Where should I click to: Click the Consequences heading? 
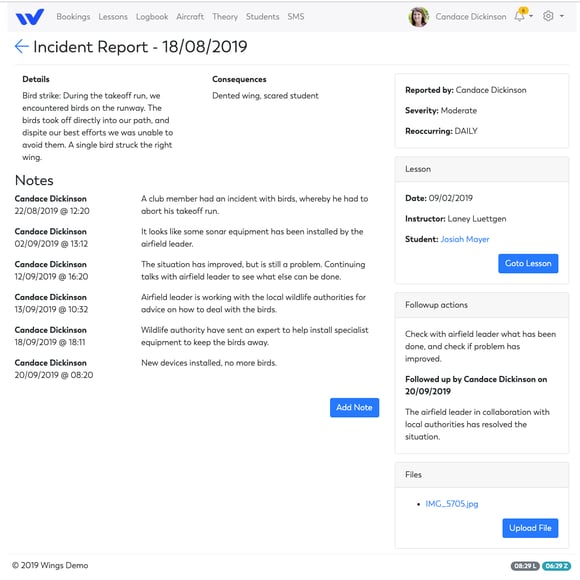pyautogui.click(x=239, y=79)
